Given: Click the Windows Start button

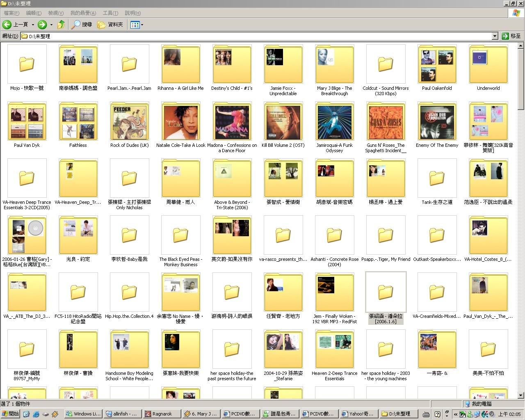Looking at the screenshot, I should [10, 414].
